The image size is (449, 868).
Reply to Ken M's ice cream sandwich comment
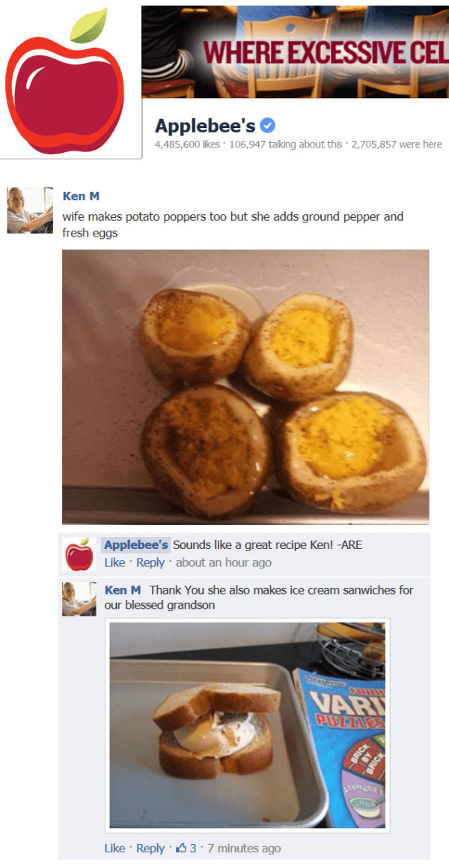click(150, 848)
